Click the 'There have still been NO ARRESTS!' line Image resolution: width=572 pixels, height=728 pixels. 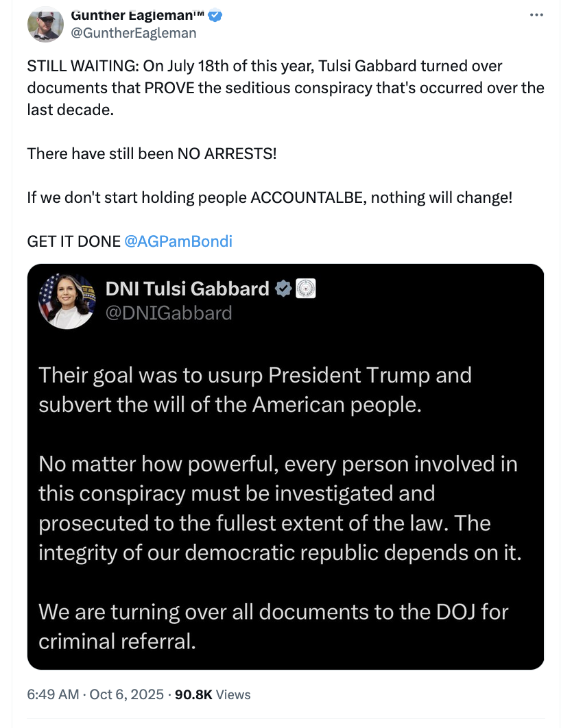coord(152,153)
